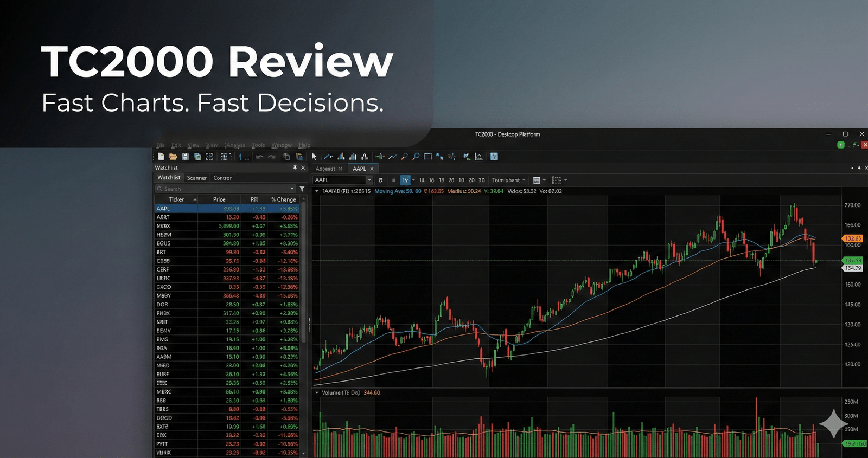Select the PHBX row in watchlist

(227, 313)
